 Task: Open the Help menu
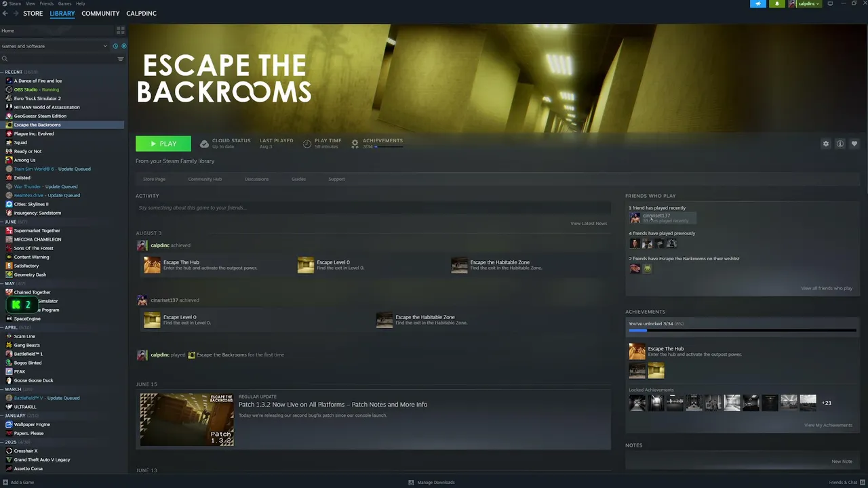tap(81, 3)
